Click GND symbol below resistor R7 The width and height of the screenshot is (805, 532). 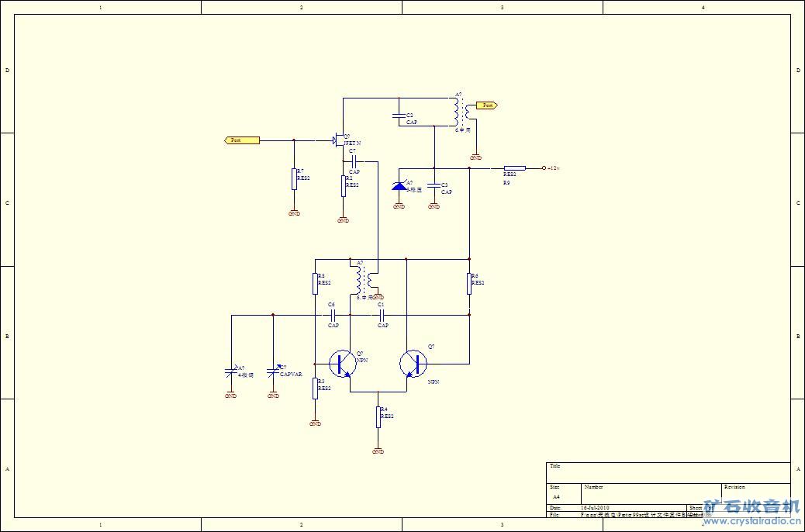294,212
